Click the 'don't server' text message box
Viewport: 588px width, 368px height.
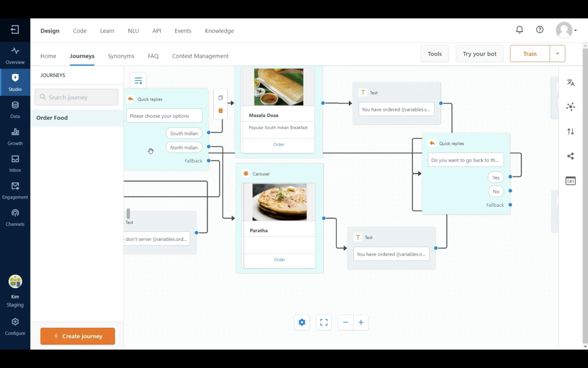(x=157, y=239)
